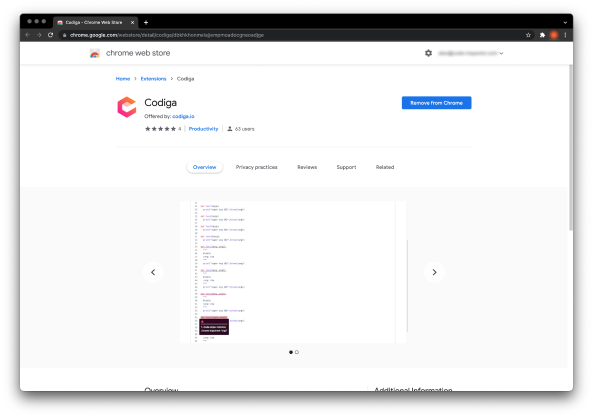Open the Related tab
The height and width of the screenshot is (418, 593).
[x=385, y=167]
